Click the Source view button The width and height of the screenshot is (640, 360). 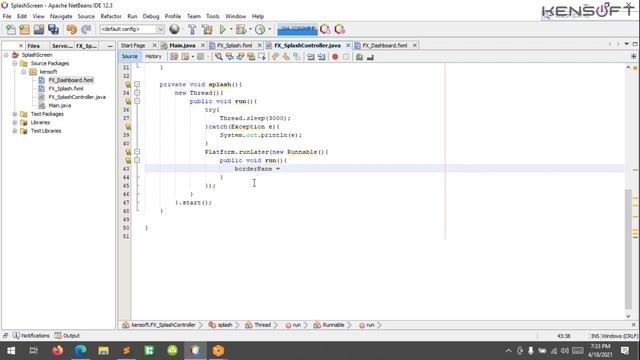[129, 57]
